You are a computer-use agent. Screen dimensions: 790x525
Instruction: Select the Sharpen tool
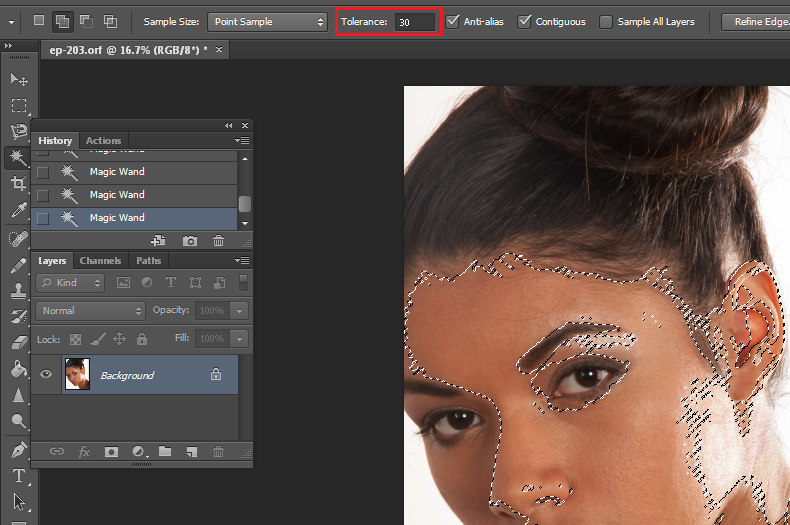[x=19, y=395]
